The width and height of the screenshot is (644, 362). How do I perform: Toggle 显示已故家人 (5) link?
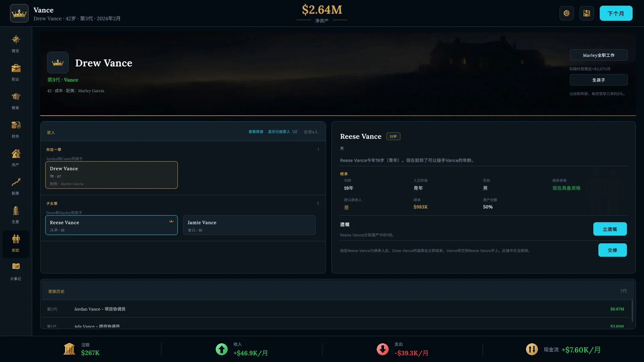tap(282, 132)
